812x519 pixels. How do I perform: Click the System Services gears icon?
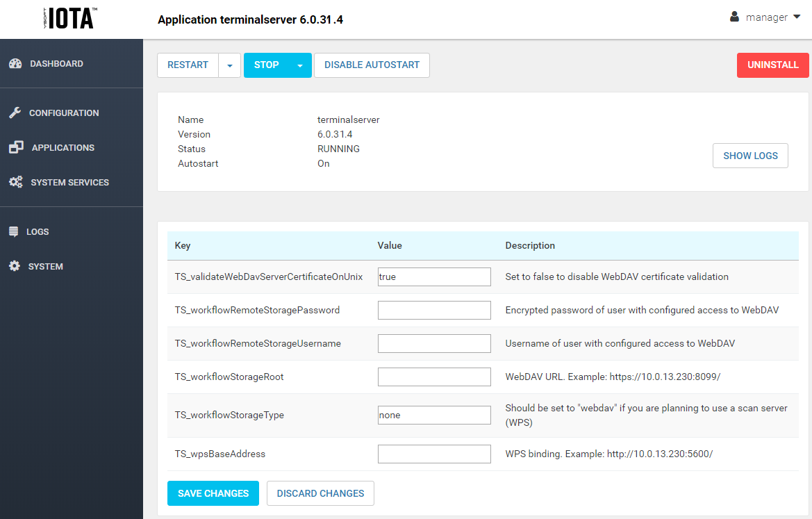pos(16,182)
